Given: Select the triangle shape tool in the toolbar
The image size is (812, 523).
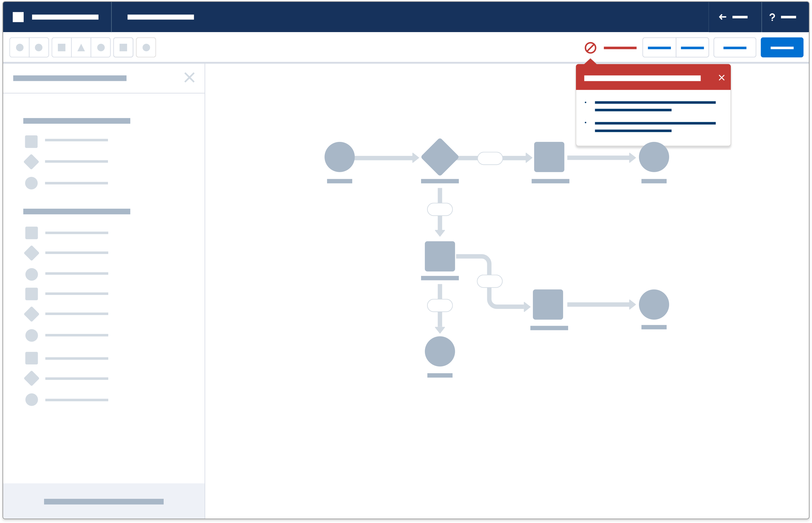Looking at the screenshot, I should [81, 47].
